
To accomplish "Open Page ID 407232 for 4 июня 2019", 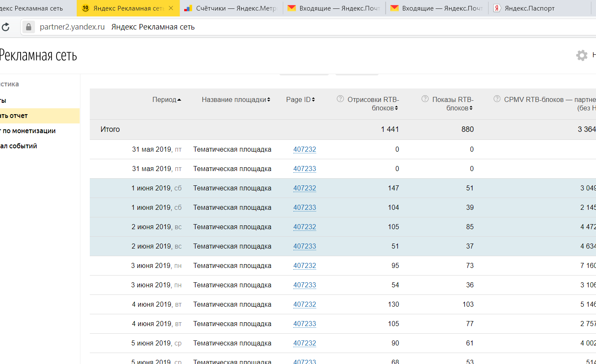I will 305,305.
